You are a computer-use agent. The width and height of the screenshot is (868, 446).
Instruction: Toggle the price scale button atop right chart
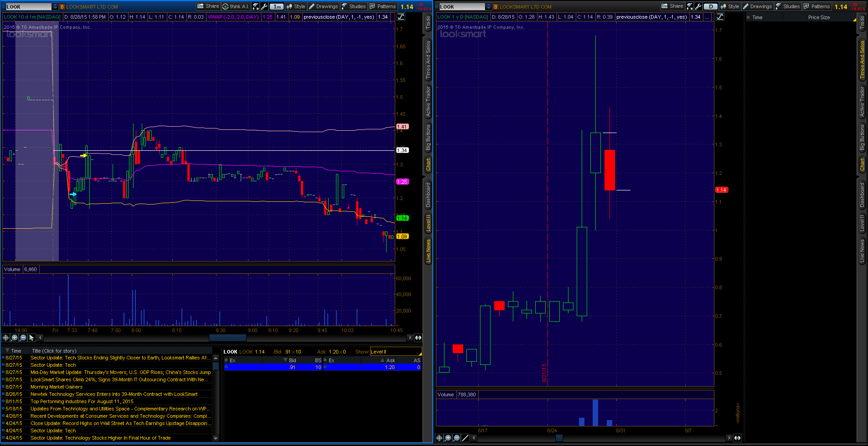720,17
